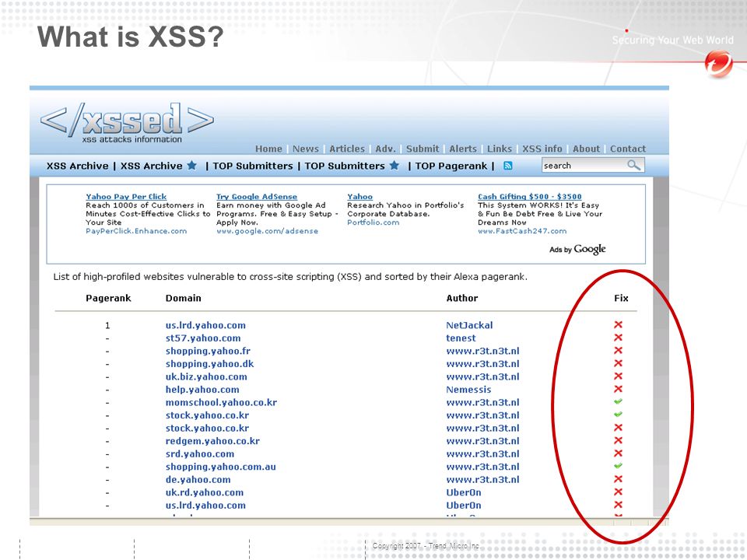The width and height of the screenshot is (747, 560).
Task: Open the XSS info page
Action: point(542,149)
